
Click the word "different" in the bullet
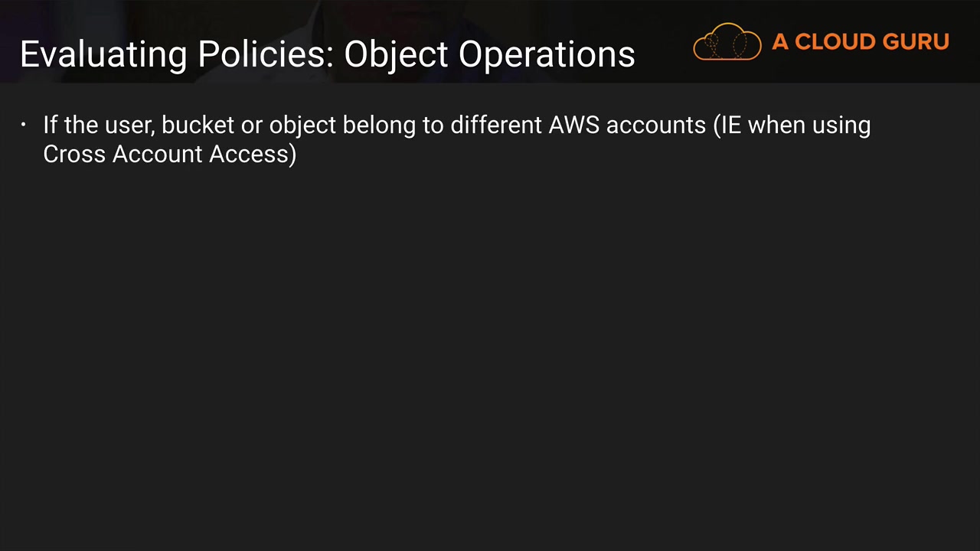[x=495, y=125]
